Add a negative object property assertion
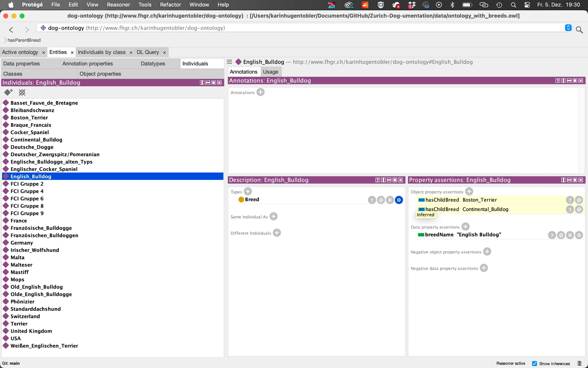The height and width of the screenshot is (368, 588). [x=487, y=252]
